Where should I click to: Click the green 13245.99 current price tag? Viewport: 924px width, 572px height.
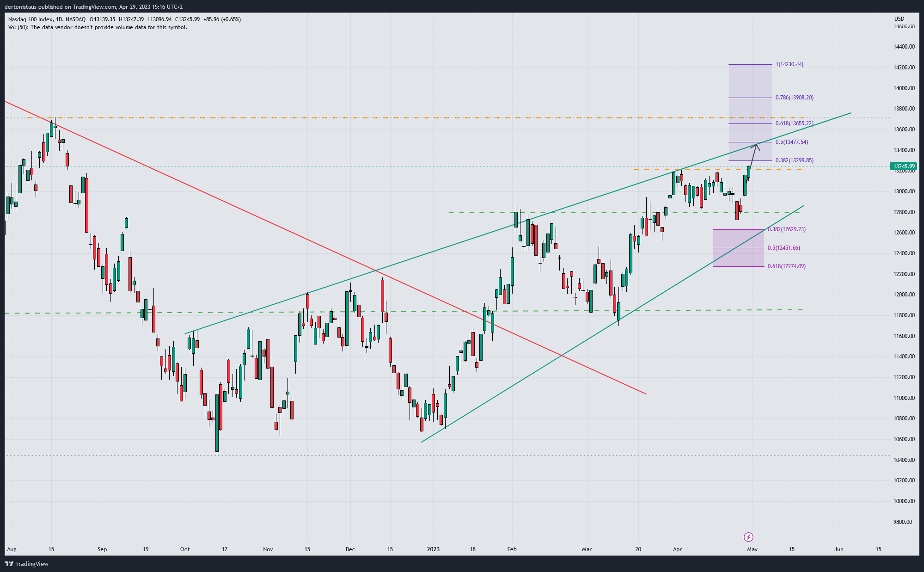point(903,166)
